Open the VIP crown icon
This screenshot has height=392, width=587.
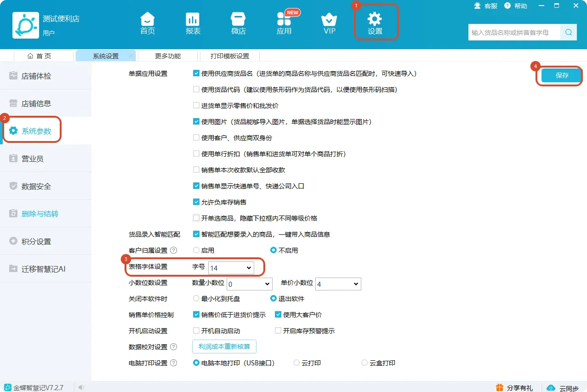[x=329, y=19]
